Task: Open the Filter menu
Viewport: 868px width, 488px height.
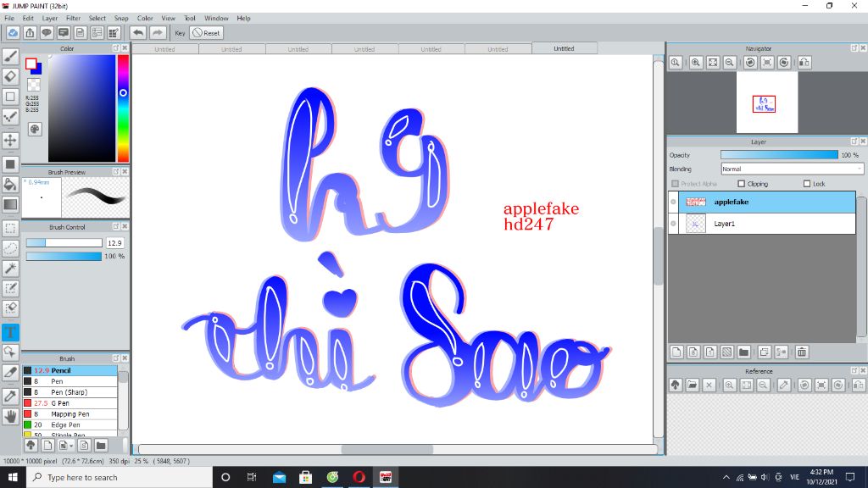Action: [x=74, y=19]
